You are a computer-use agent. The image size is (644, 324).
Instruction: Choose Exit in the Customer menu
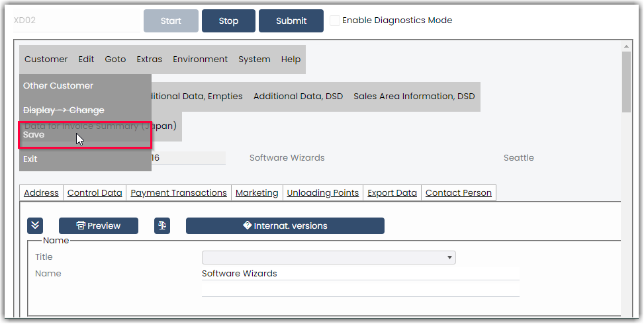click(x=85, y=159)
